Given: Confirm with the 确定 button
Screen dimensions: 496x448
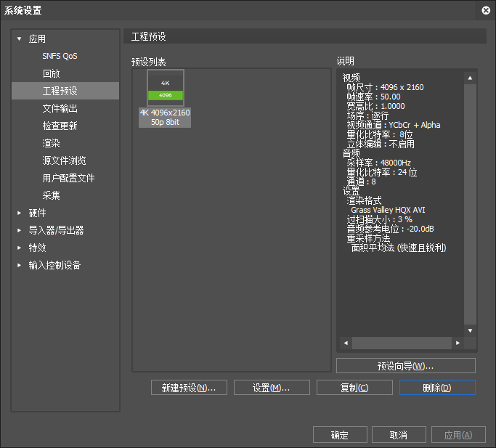Looking at the screenshot, I should point(340,435).
